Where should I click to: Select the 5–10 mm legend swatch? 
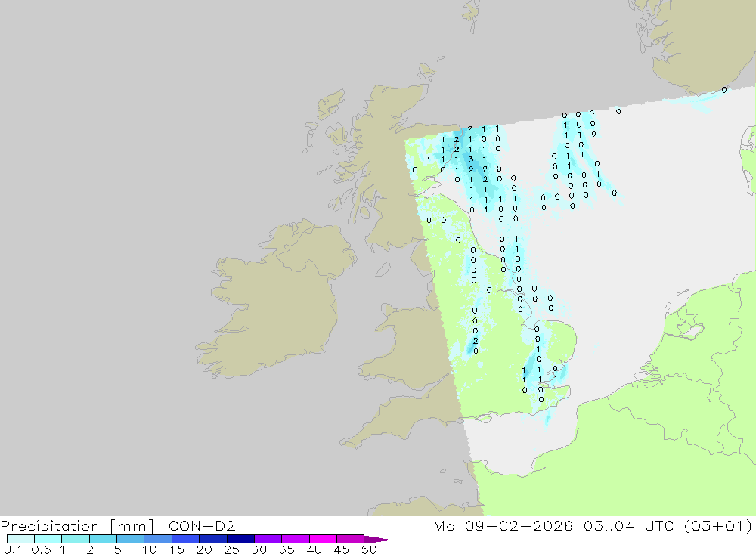point(131,539)
